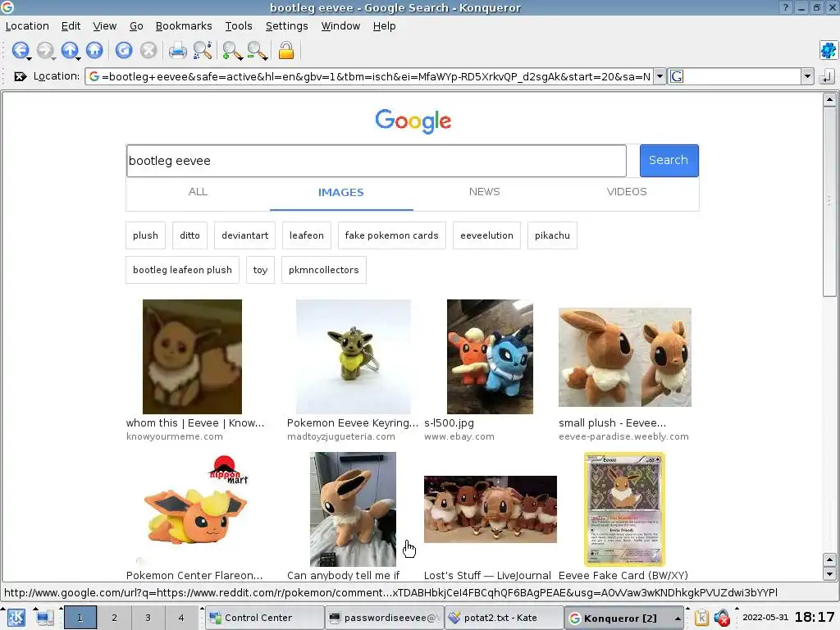Click the blue Search button

point(669,160)
